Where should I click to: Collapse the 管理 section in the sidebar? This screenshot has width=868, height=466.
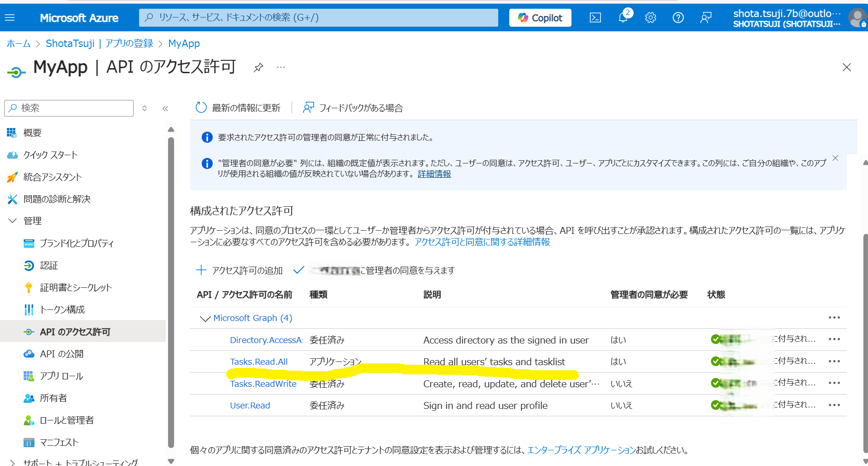(12, 221)
